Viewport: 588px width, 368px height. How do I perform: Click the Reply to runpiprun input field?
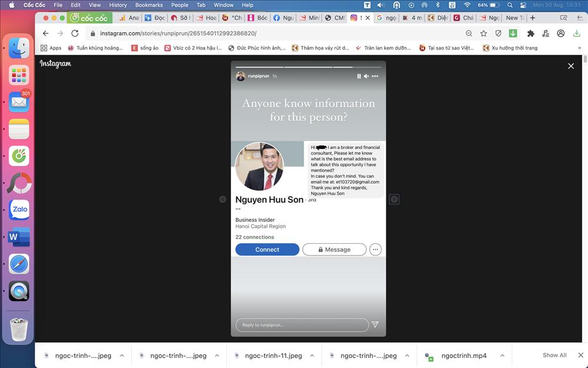click(x=302, y=325)
